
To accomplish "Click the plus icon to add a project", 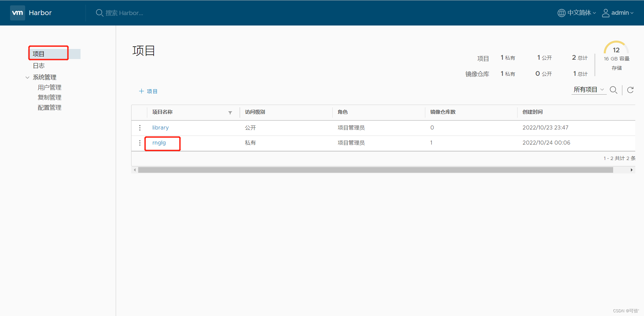I will (142, 91).
